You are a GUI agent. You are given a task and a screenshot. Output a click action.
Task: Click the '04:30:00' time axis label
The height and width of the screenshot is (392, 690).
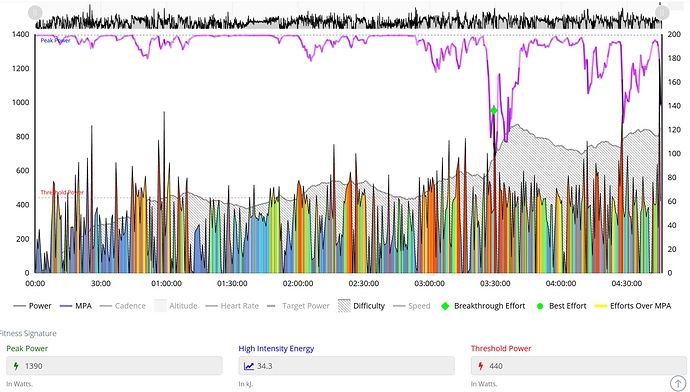(627, 283)
